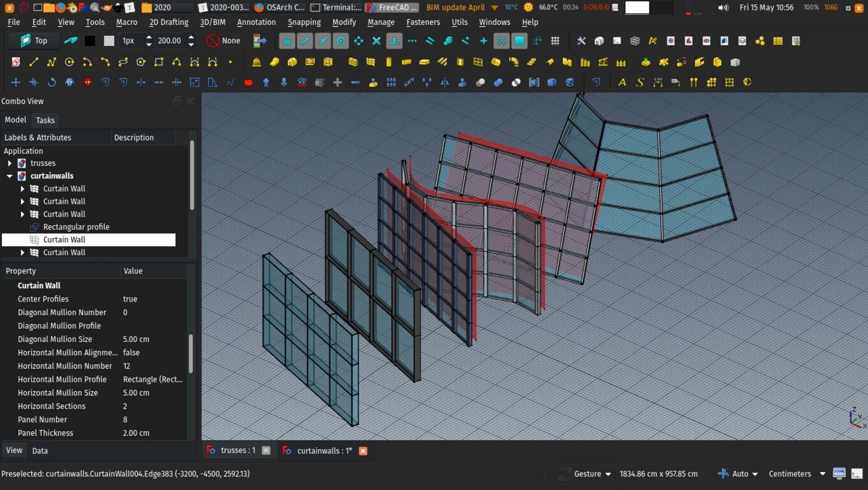Toggle snap to intersection
Image resolution: width=868 pixels, height=490 pixels.
[x=376, y=41]
